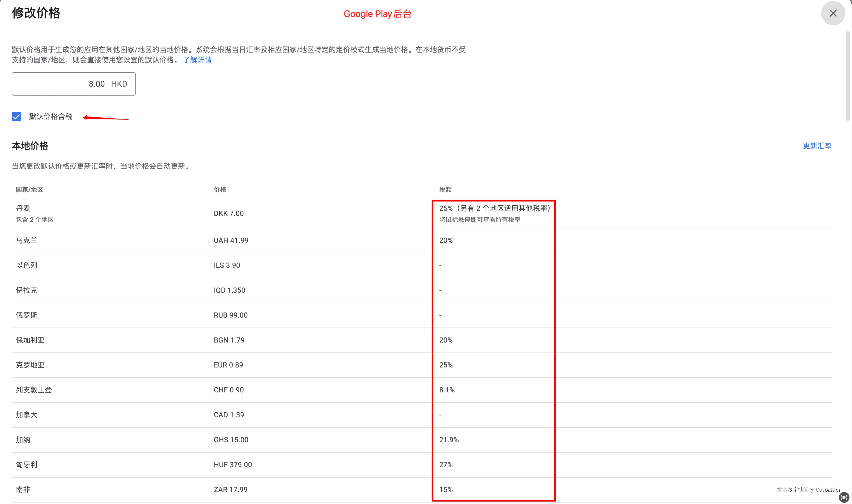Uncheck the 默认价格含税 checkbox
The height and width of the screenshot is (504, 852).
(16, 117)
